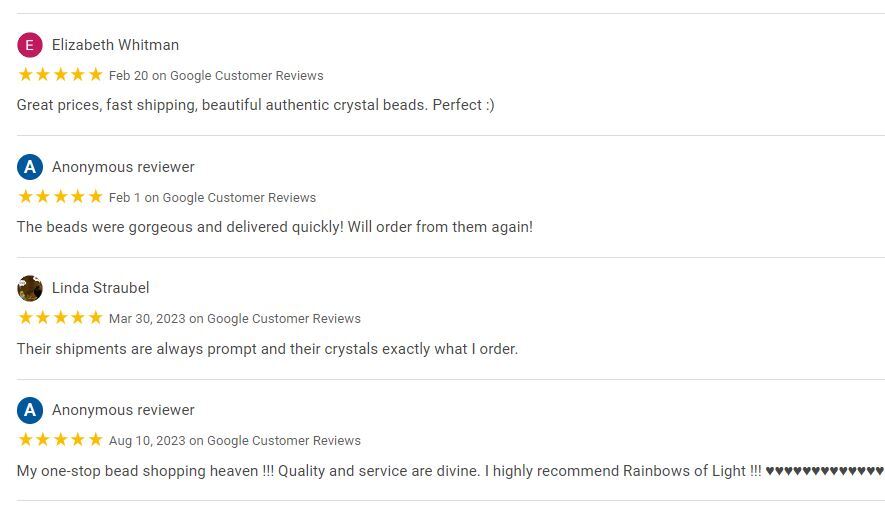Click Linda Straubel's profile photo

[30, 288]
